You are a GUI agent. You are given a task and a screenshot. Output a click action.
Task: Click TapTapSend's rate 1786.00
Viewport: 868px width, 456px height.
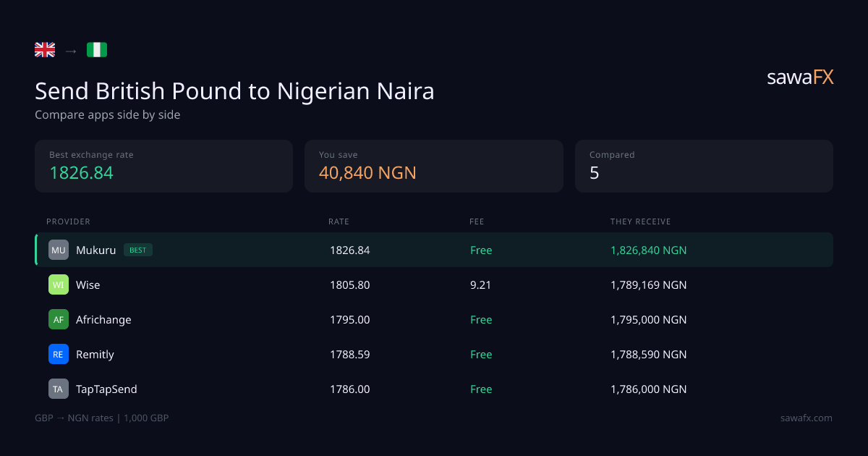tap(350, 389)
